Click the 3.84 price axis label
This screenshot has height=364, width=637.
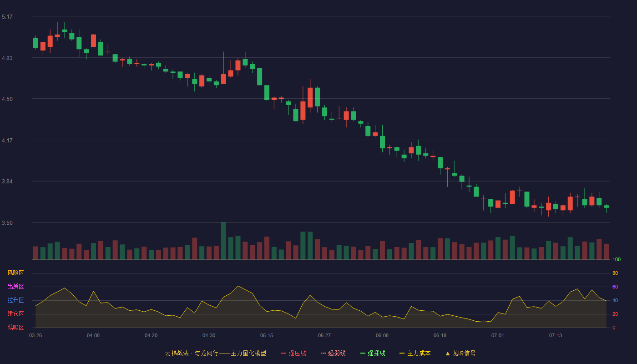(x=7, y=182)
